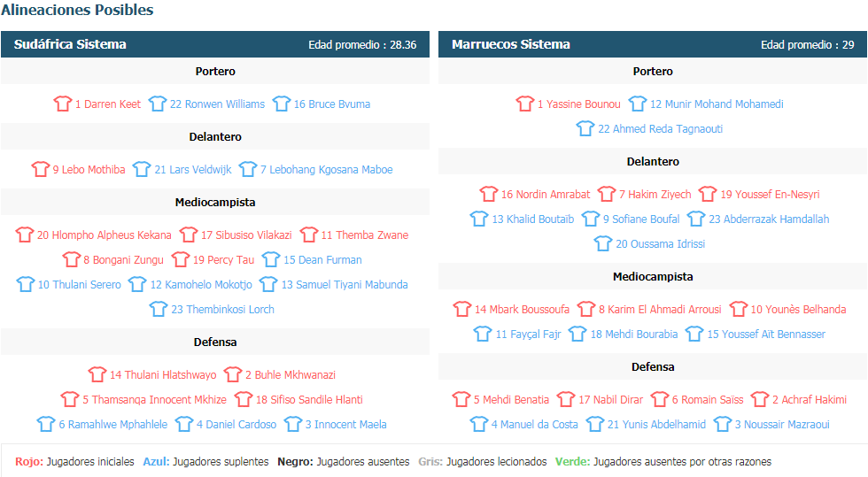This screenshot has height=477, width=868.
Task: Click the Azul legend label
Action: point(156,461)
